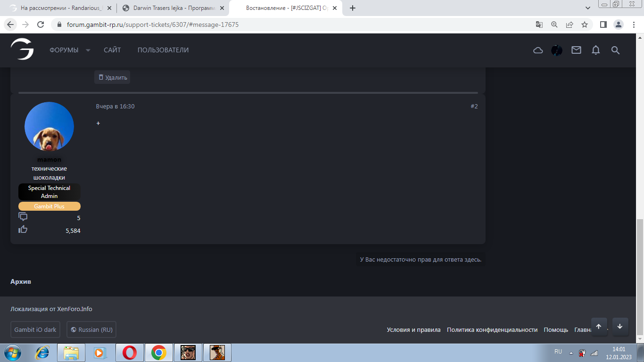644x362 pixels.
Task: Expand the ФОРУМЫ dropdown arrow
Action: tap(88, 50)
